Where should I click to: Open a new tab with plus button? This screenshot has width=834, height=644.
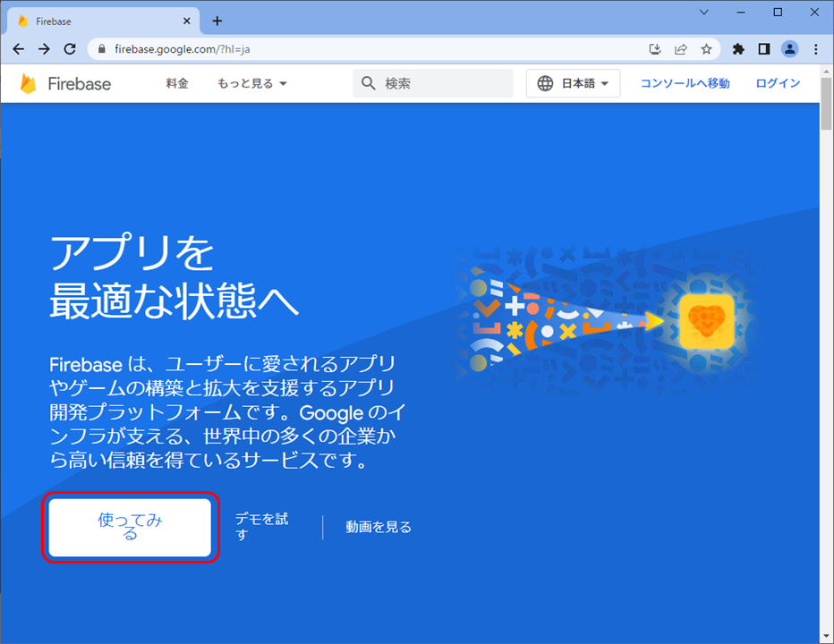click(x=217, y=21)
